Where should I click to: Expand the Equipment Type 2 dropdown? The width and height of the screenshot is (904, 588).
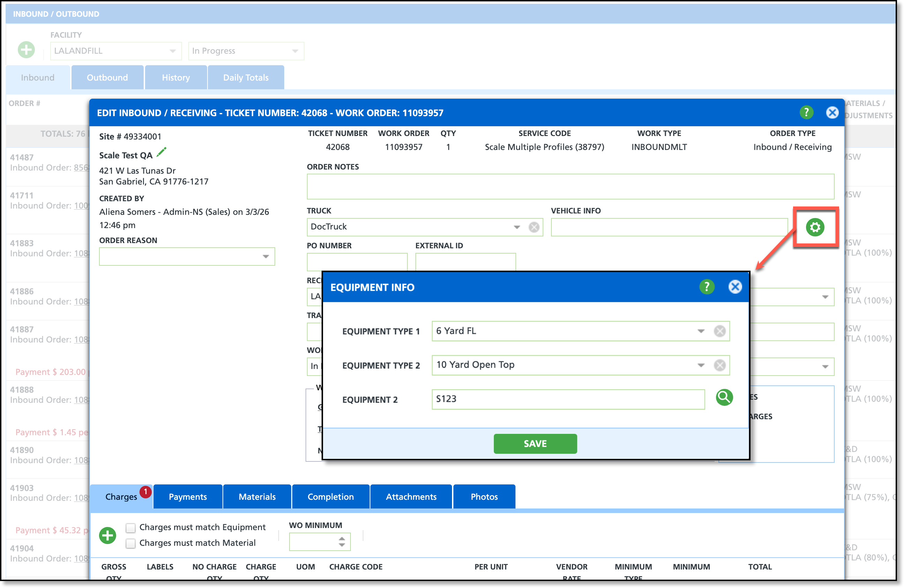coord(701,365)
